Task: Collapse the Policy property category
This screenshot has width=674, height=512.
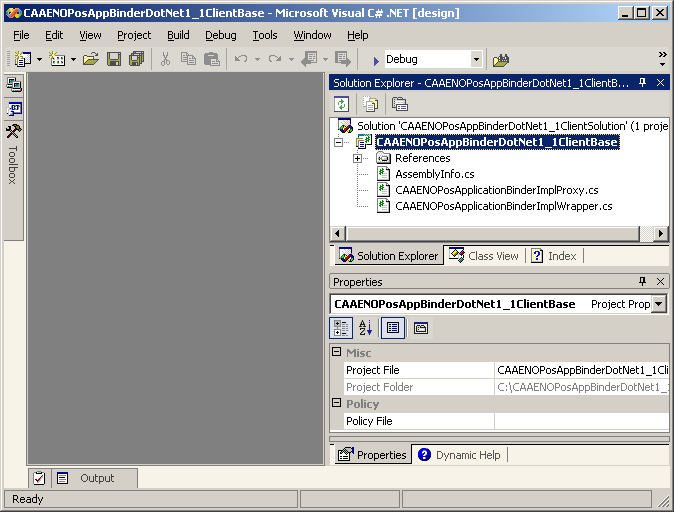Action: coord(337,403)
